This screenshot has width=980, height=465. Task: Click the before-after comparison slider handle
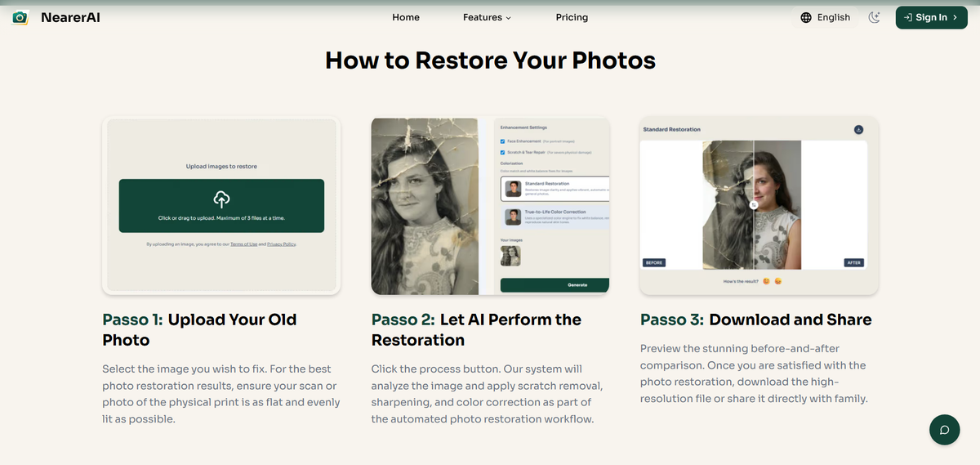point(753,205)
